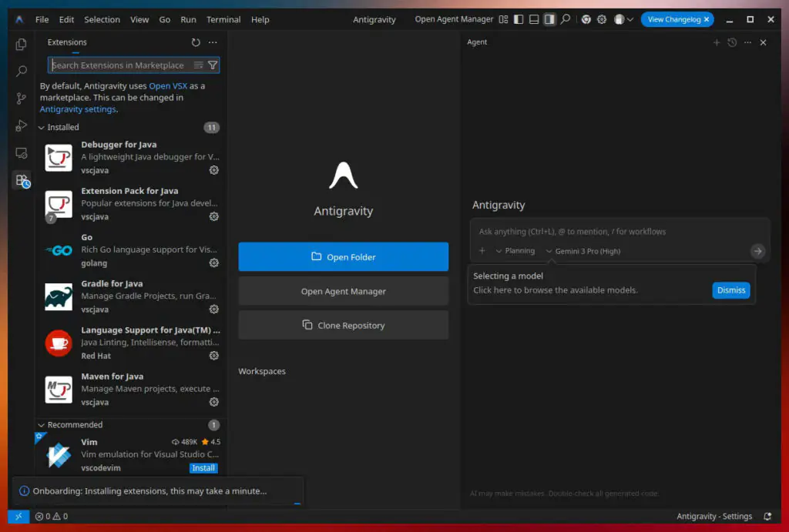Open the Source Control view

(x=22, y=99)
